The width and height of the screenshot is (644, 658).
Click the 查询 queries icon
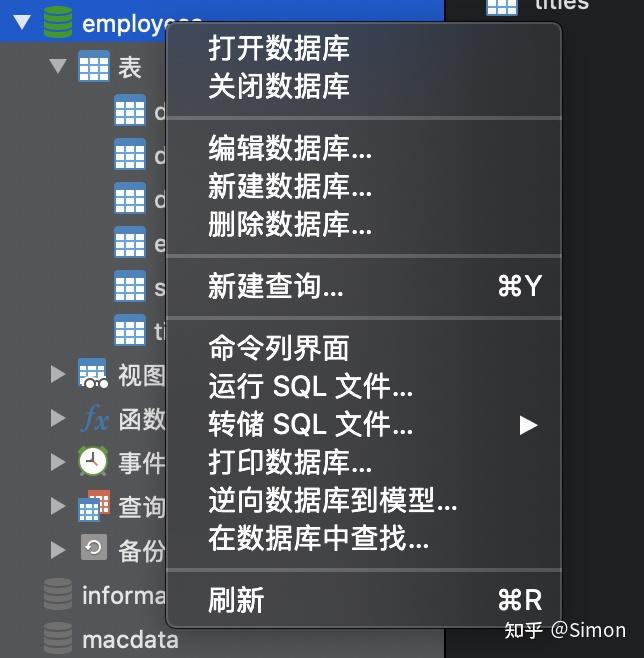point(94,505)
